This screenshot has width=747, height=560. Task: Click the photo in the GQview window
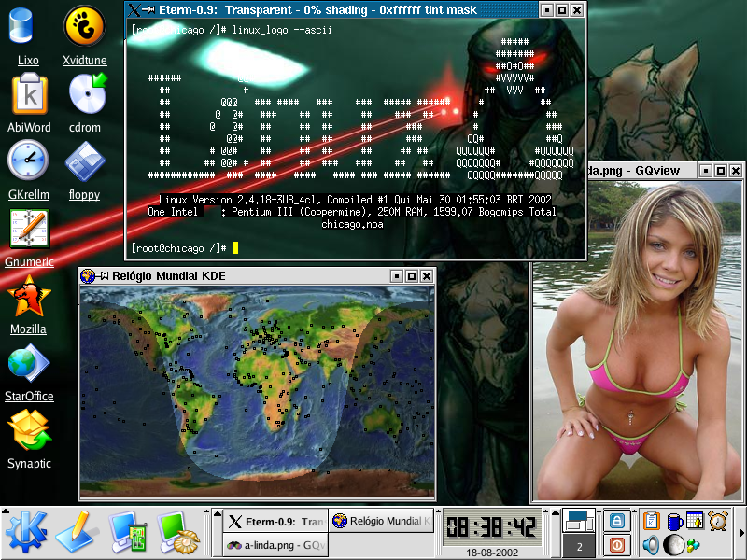(x=638, y=341)
